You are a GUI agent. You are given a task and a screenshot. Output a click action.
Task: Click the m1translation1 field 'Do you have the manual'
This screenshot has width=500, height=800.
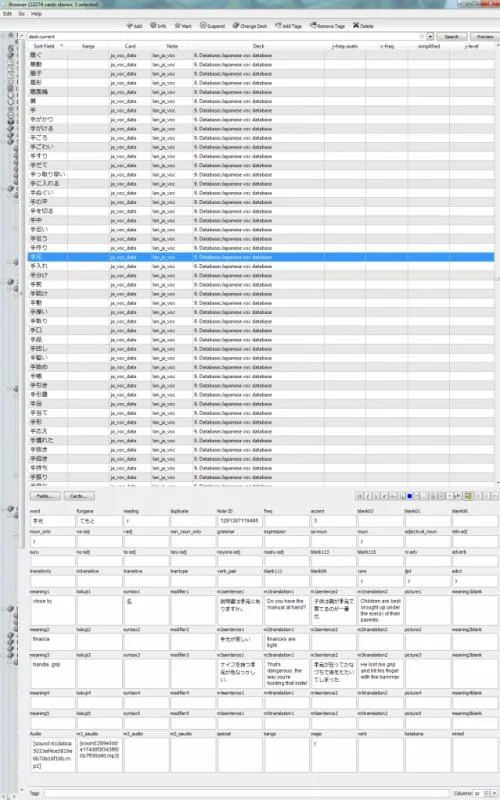(287, 610)
